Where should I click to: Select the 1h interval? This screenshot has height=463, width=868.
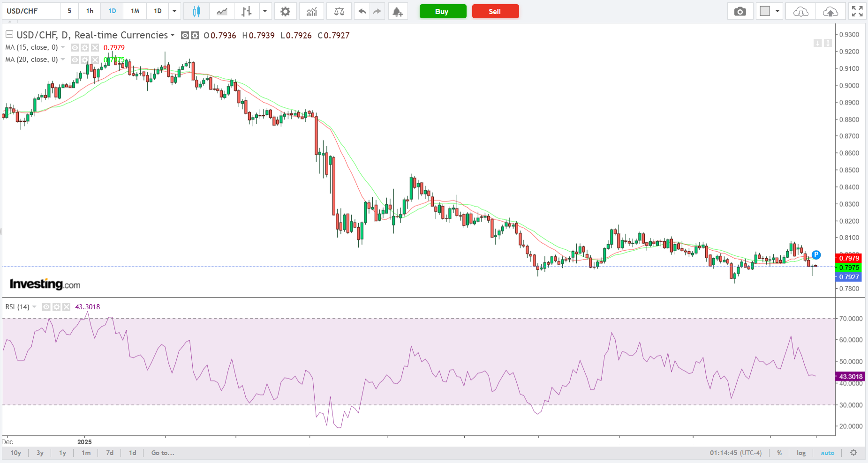coord(90,11)
